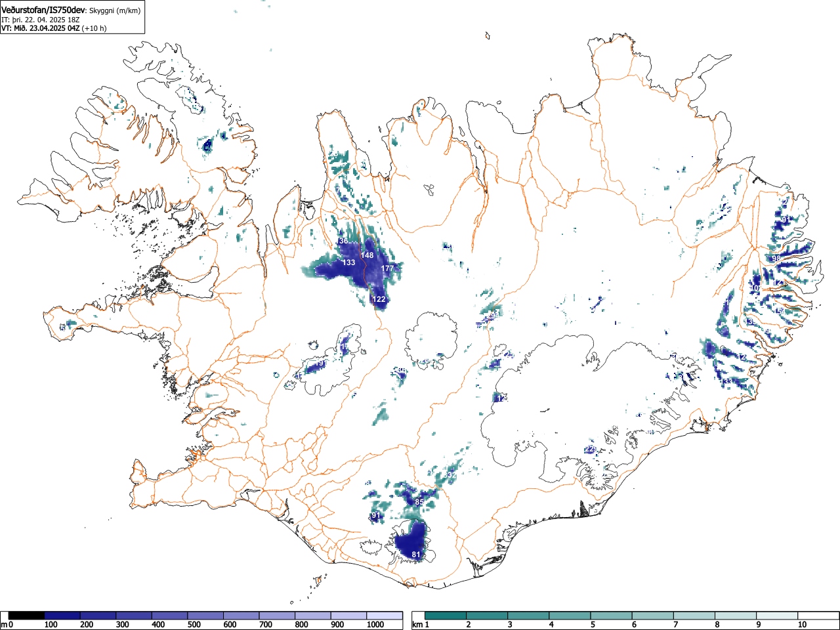Screen dimensions: 840x630
Task: Select the 177 value label on the map
Action: (387, 268)
